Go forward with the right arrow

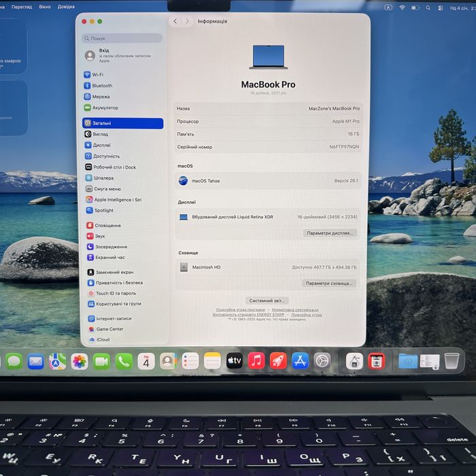coord(187,21)
